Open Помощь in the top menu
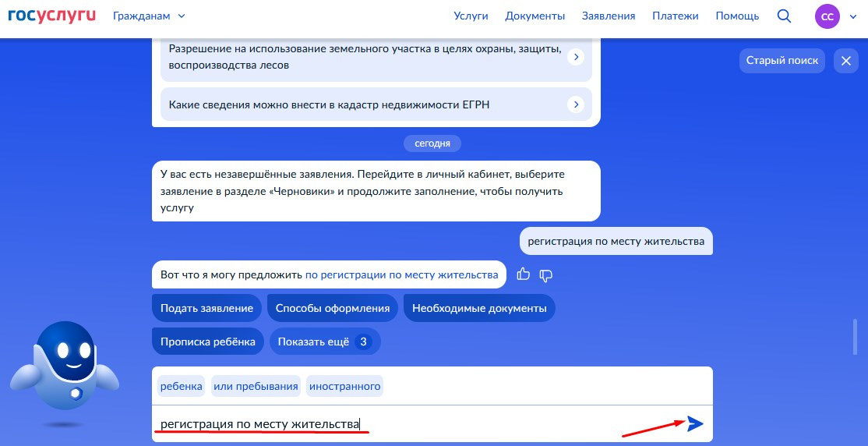The width and height of the screenshot is (868, 446). (737, 16)
